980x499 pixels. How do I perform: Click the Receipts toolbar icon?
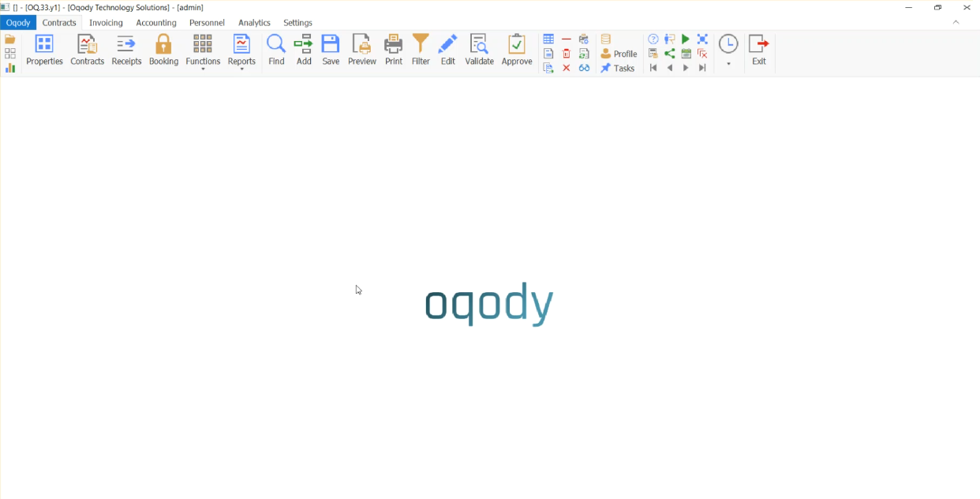[x=126, y=51]
